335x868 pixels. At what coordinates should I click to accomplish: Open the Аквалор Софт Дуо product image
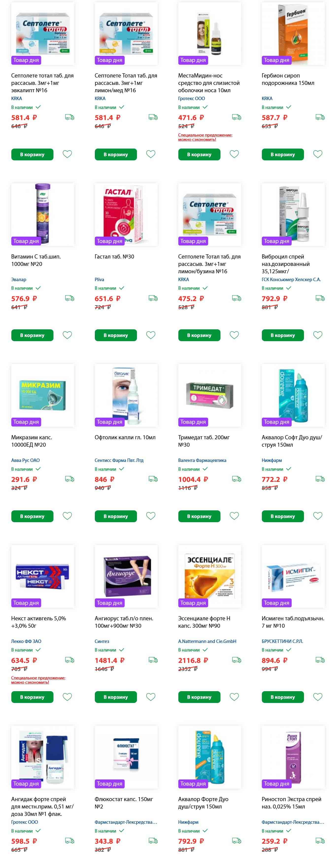tap(293, 395)
